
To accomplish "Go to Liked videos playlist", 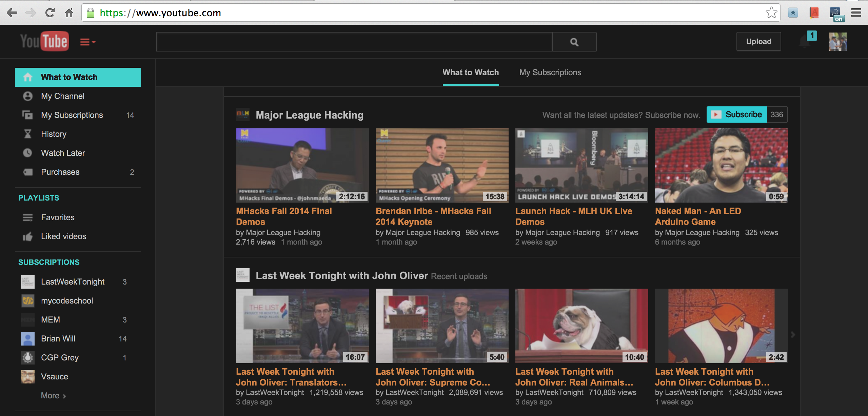I will [x=63, y=236].
